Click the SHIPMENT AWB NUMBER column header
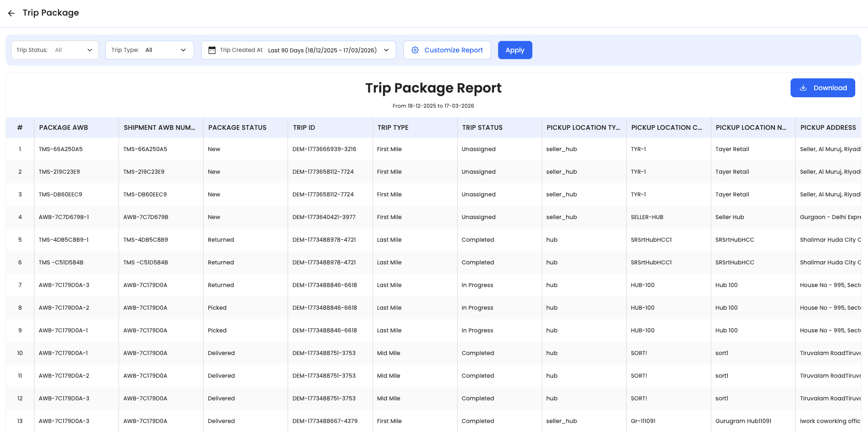This screenshot has width=868, height=432. tap(159, 127)
